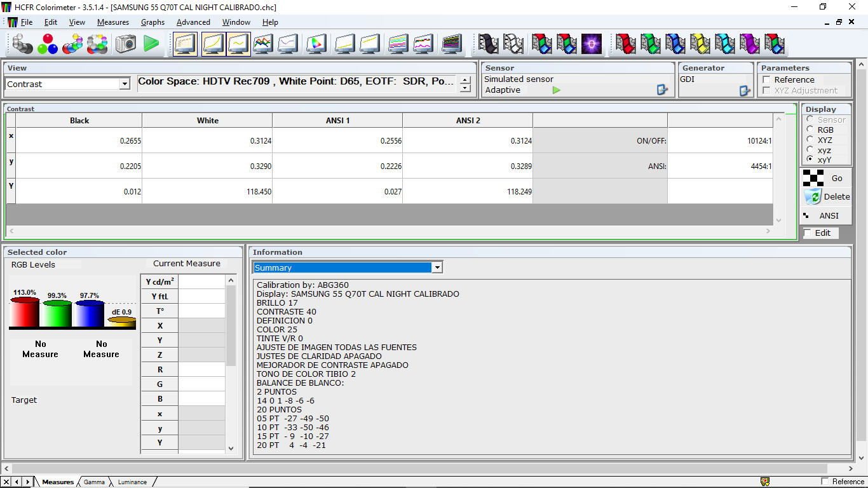Open the Graphs menu
The width and height of the screenshot is (868, 488).
(153, 22)
